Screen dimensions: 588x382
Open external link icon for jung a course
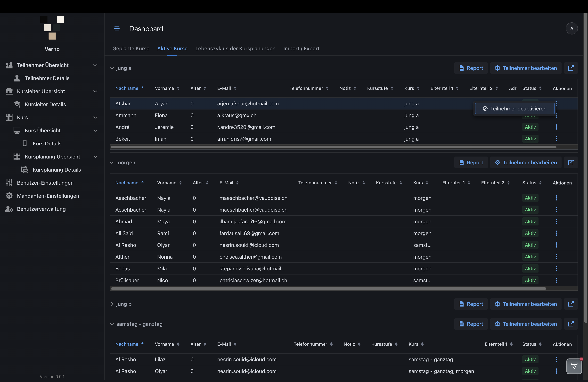pos(571,68)
